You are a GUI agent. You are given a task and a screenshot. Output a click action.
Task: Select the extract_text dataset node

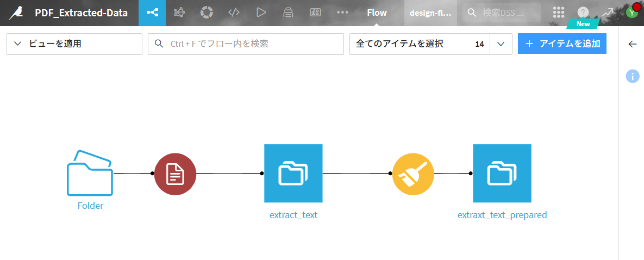(x=293, y=174)
